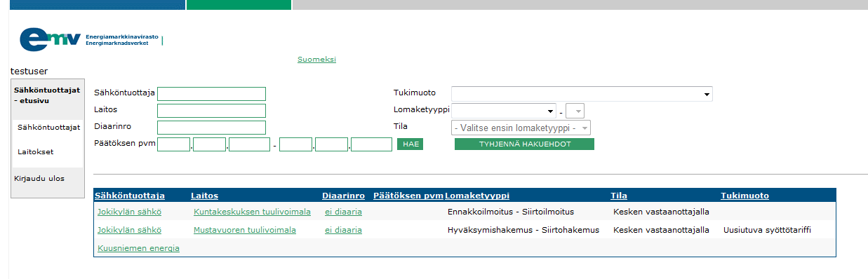Select 'Kesken vastaanottajalla' in Kuntakeskuksen row
The width and height of the screenshot is (868, 279).
click(x=662, y=211)
